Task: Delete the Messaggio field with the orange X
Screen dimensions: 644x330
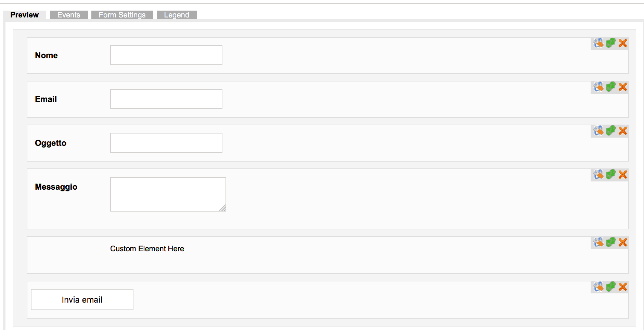Action: [623, 175]
